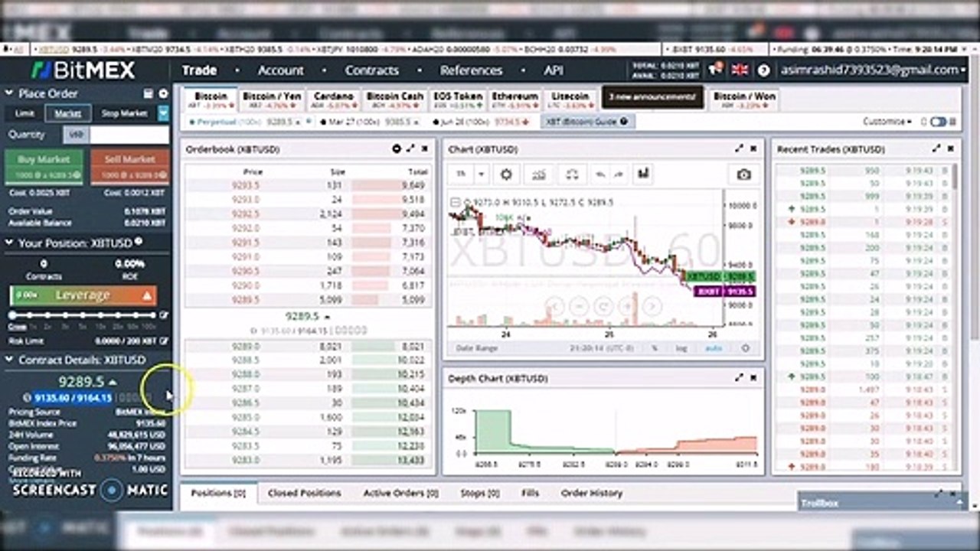Maximize the Depth Chart panel

[x=740, y=377]
